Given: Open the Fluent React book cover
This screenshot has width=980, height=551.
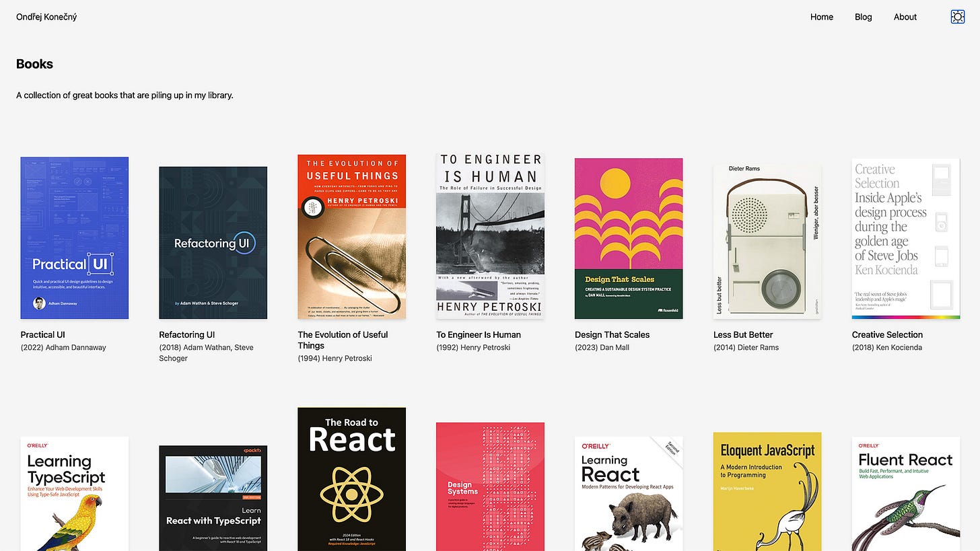Looking at the screenshot, I should pyautogui.click(x=906, y=494).
